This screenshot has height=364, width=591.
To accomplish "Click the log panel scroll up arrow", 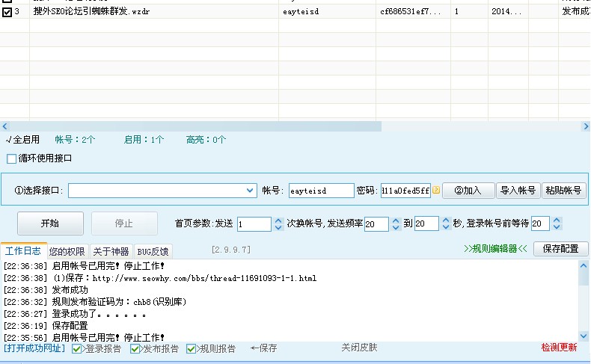I will [x=584, y=266].
